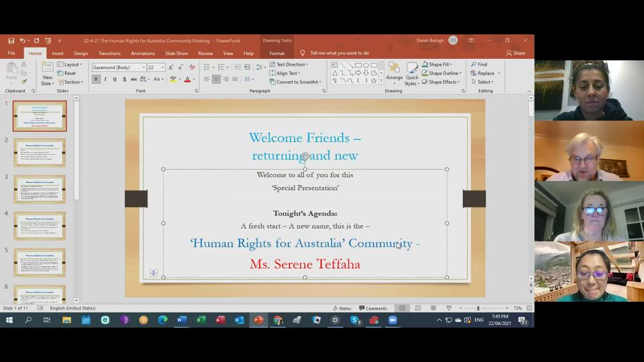
Task: Switch to the Transitions tab
Action: [x=109, y=53]
